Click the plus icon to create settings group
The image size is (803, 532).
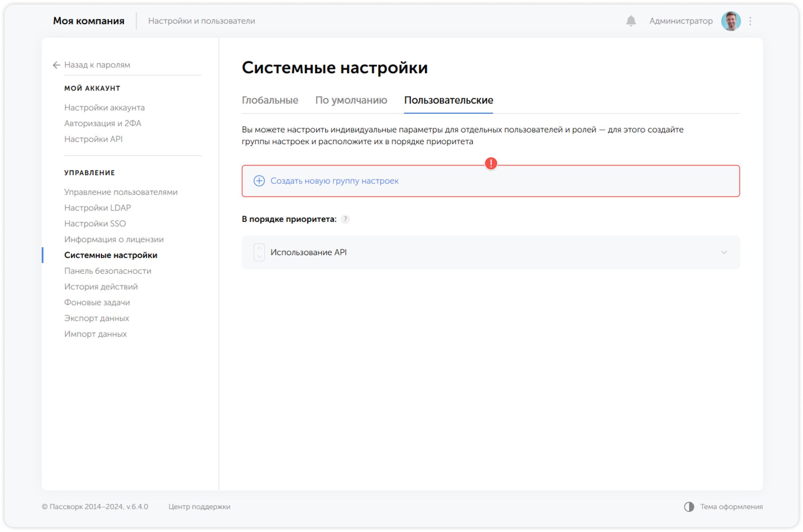point(259,181)
